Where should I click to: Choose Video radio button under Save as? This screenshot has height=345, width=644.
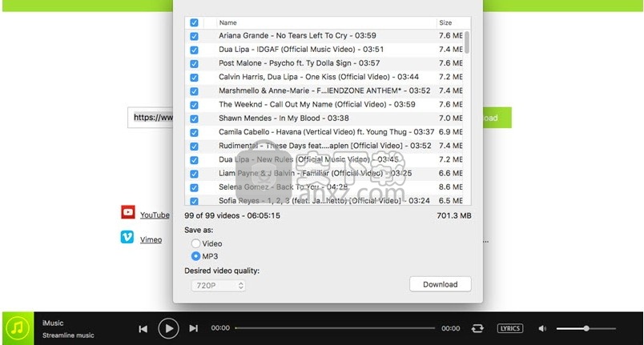pyautogui.click(x=195, y=243)
